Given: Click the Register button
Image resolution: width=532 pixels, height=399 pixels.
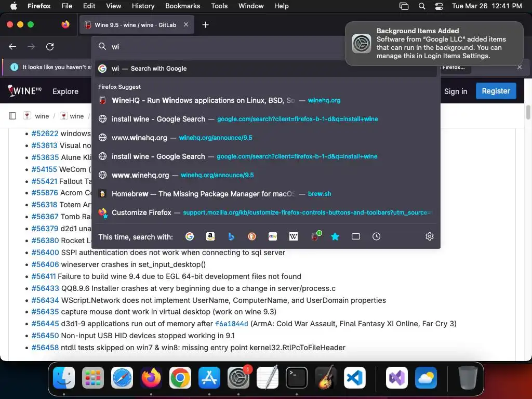Looking at the screenshot, I should [496, 91].
